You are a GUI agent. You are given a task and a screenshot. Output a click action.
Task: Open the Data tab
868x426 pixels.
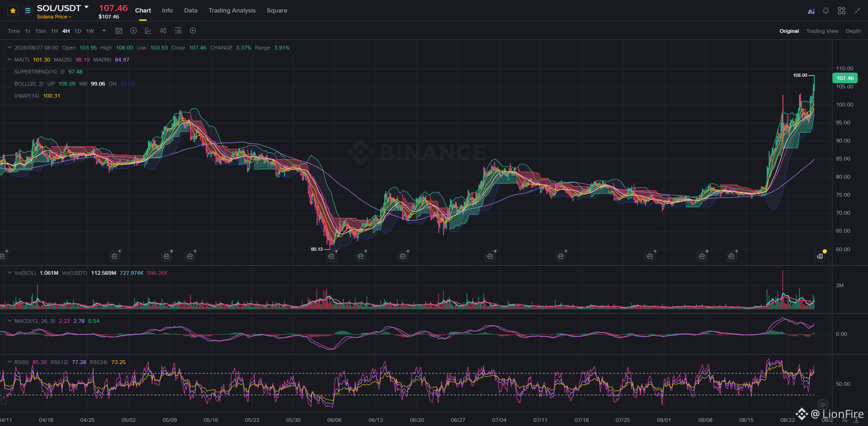pyautogui.click(x=191, y=11)
